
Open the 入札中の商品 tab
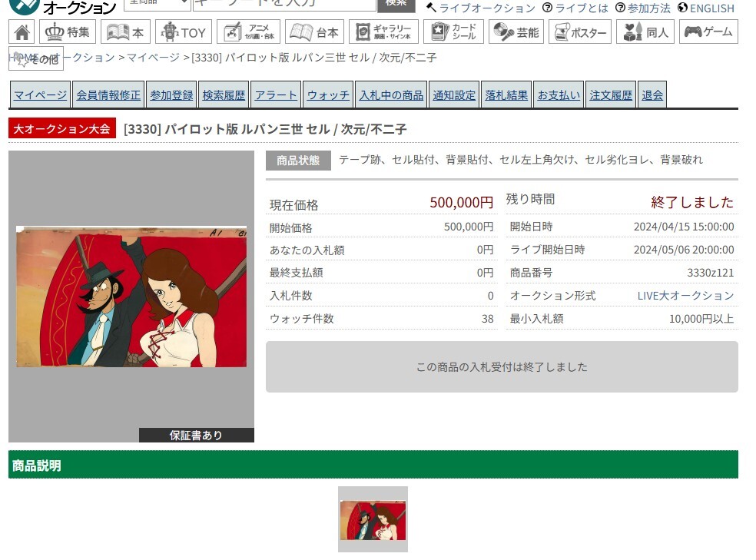coord(392,95)
